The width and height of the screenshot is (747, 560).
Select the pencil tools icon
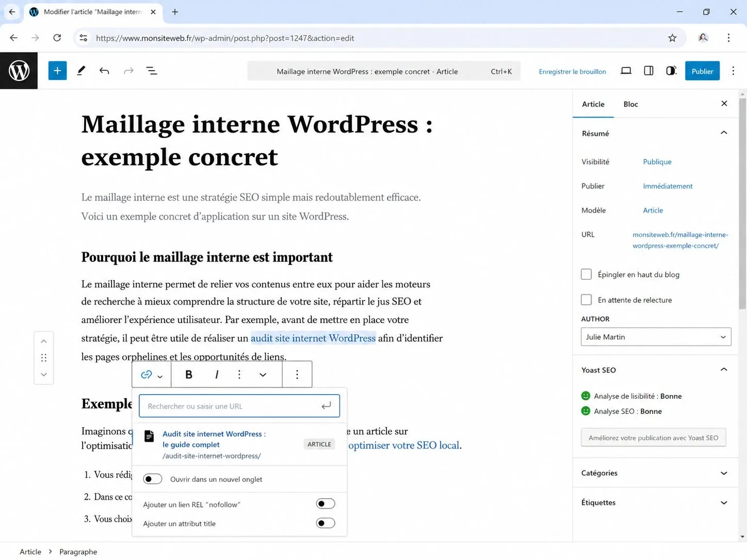(81, 71)
